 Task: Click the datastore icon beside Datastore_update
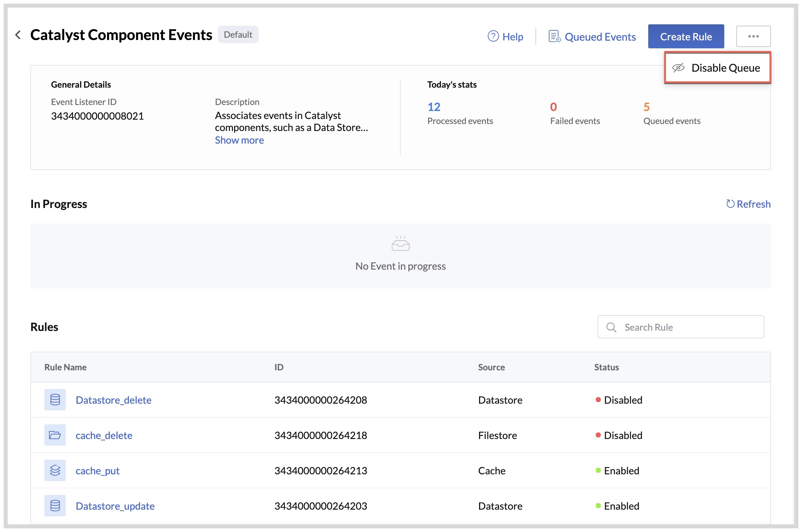click(55, 506)
